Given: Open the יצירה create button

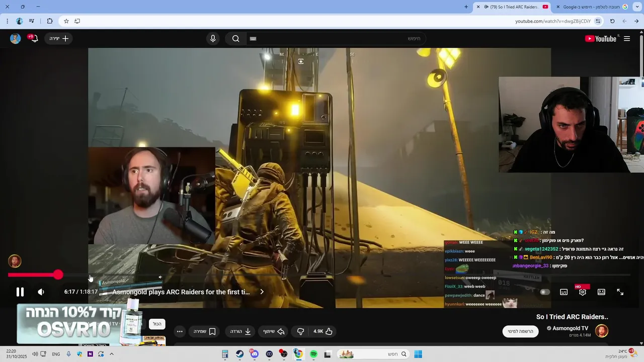Looking at the screenshot, I should (x=59, y=39).
